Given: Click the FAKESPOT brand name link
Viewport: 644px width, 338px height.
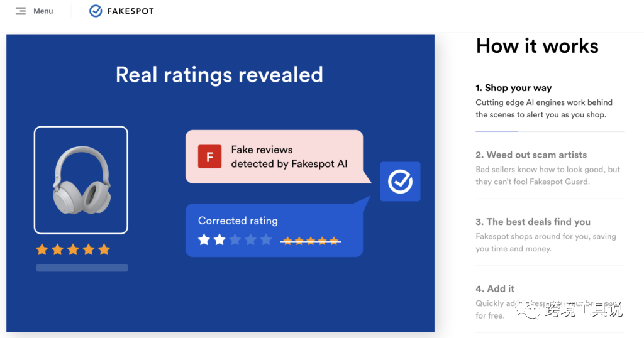Looking at the screenshot, I should click(x=130, y=11).
